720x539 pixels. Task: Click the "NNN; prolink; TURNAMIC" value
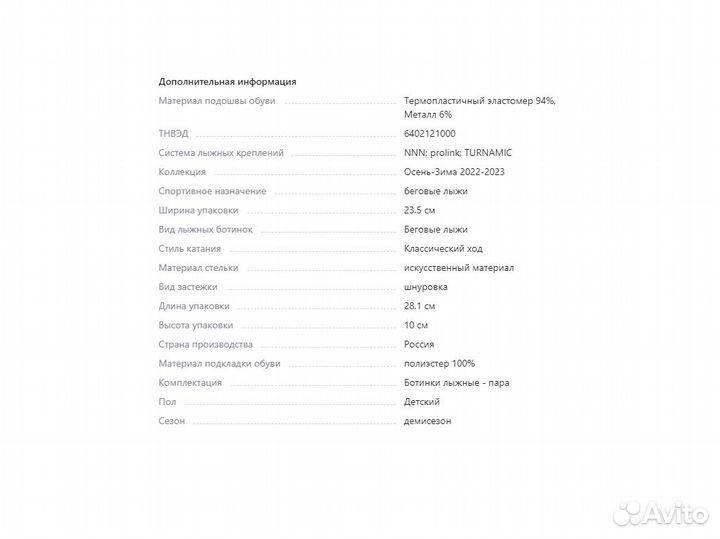click(x=458, y=153)
